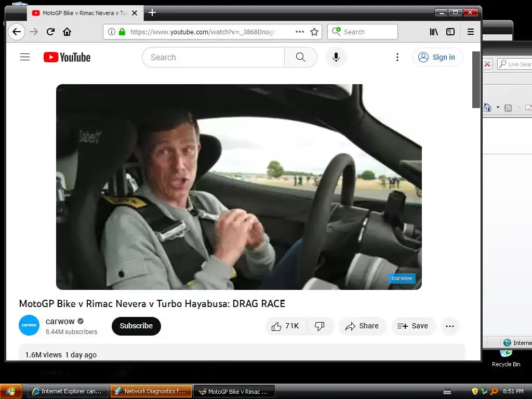This screenshot has width=532, height=399.
Task: Click the YouTube search input field
Action: tap(214, 57)
